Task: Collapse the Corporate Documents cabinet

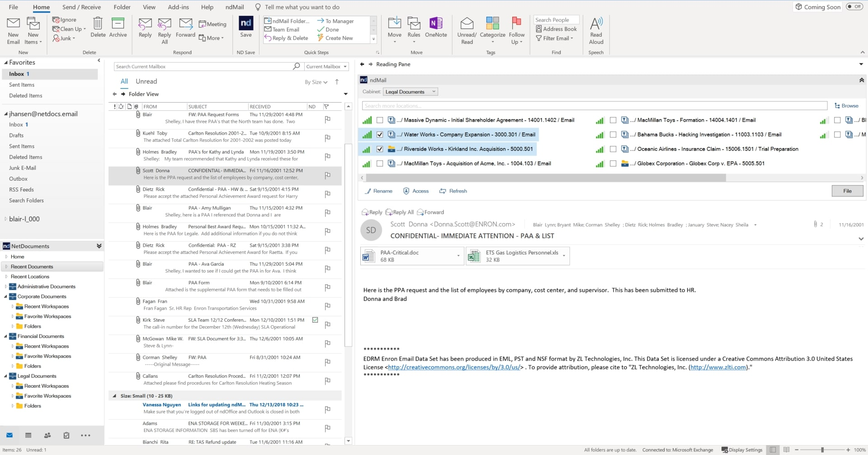Action: point(5,297)
